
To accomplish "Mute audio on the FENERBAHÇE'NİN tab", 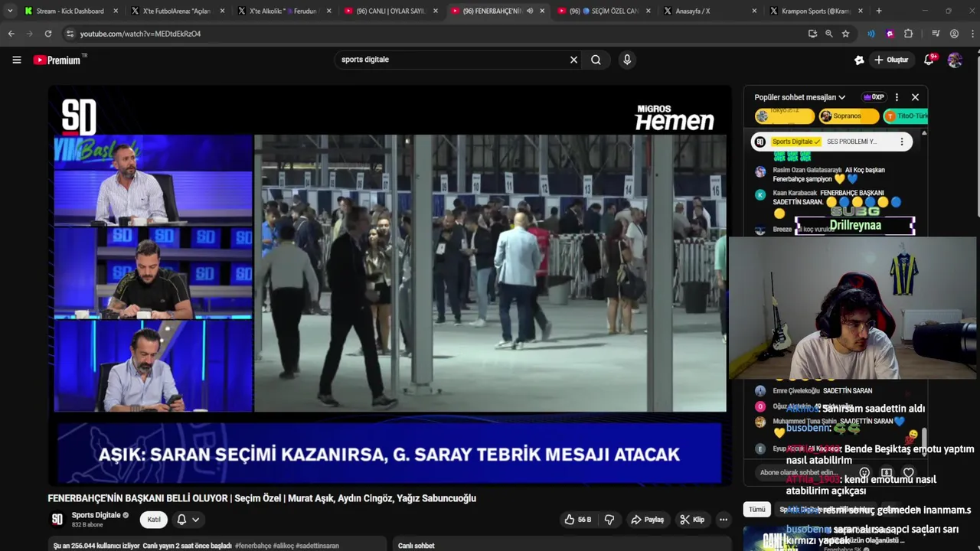I will pyautogui.click(x=530, y=11).
